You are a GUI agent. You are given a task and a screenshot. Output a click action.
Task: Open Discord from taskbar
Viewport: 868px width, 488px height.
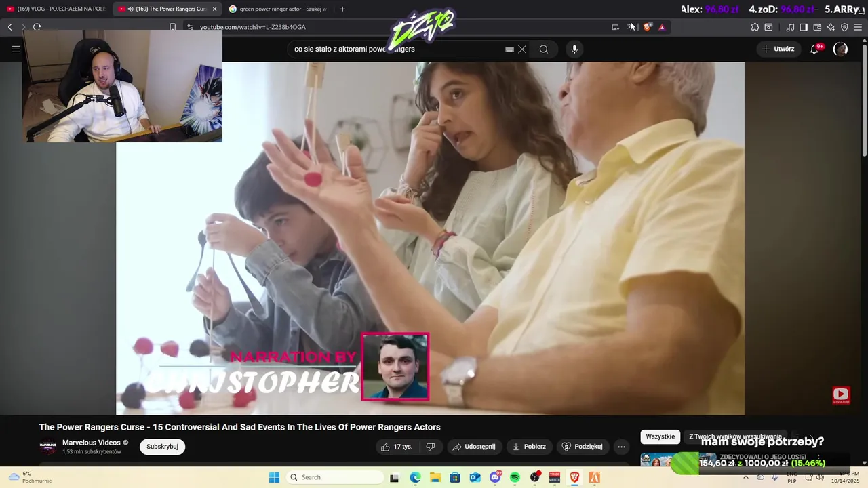[495, 477]
